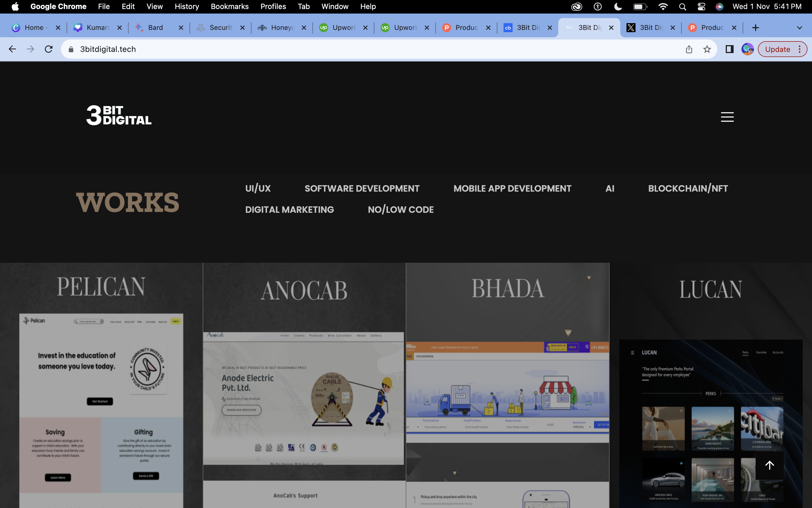Click the accessibility icon in menu bar
Screen dimensions: 812x508
pyautogui.click(x=598, y=6)
